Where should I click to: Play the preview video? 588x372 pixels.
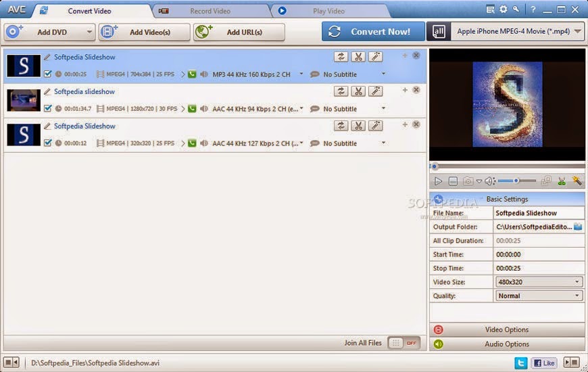click(x=438, y=181)
